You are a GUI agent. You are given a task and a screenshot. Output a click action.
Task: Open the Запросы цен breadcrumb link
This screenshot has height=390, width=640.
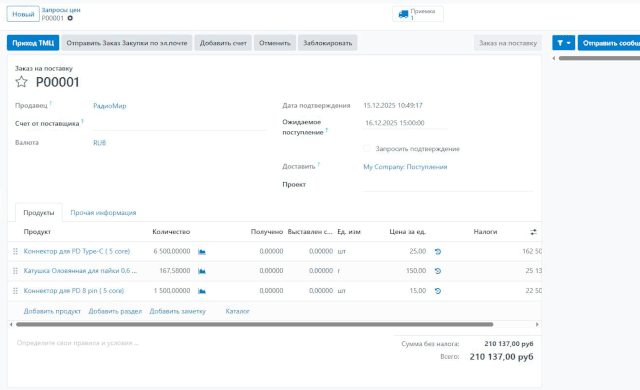coord(61,10)
